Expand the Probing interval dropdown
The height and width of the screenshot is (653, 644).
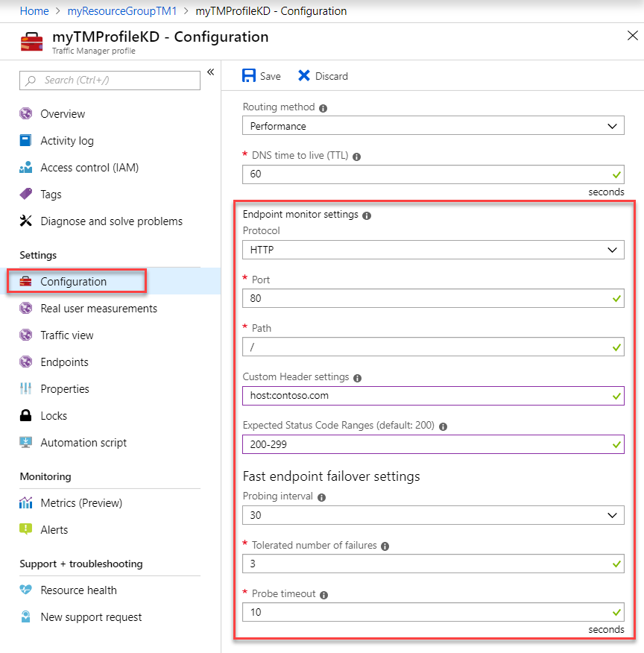(x=433, y=515)
